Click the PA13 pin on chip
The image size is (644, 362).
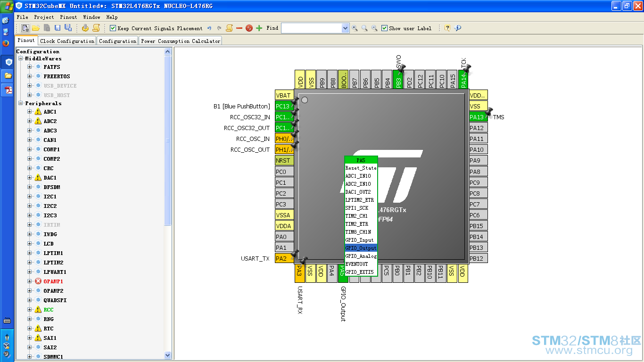[x=478, y=117]
